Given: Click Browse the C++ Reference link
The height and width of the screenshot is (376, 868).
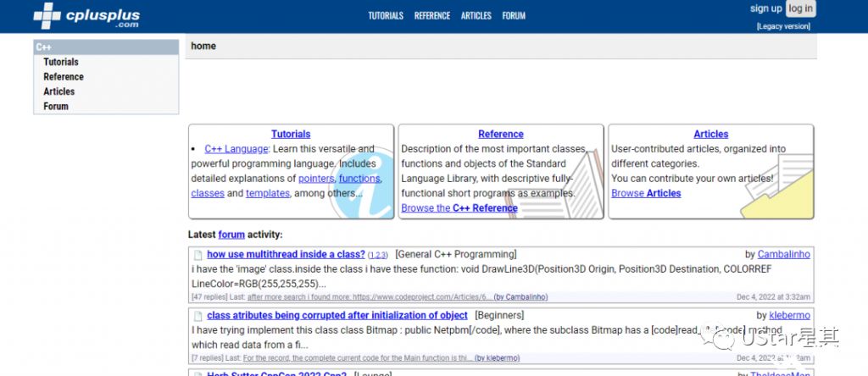Looking at the screenshot, I should (x=459, y=208).
